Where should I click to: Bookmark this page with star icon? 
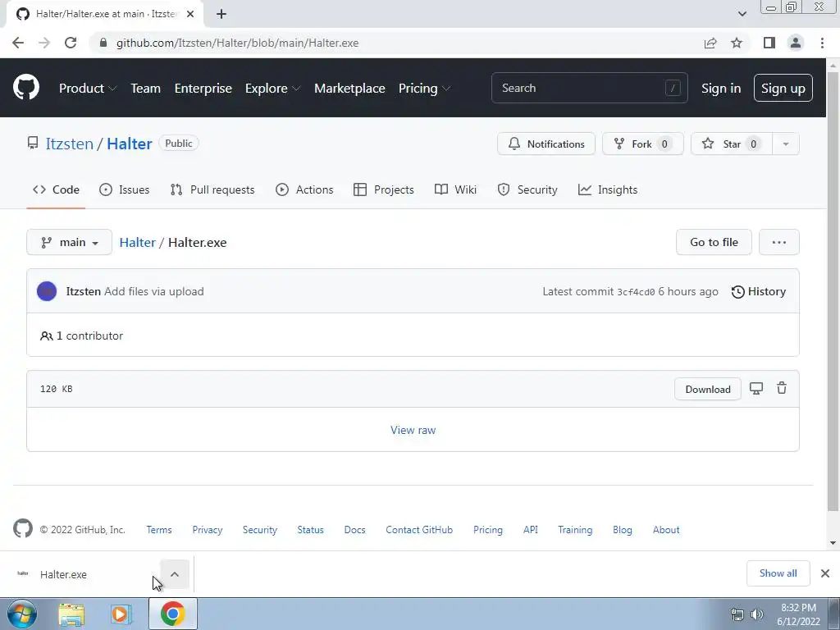[x=737, y=43]
